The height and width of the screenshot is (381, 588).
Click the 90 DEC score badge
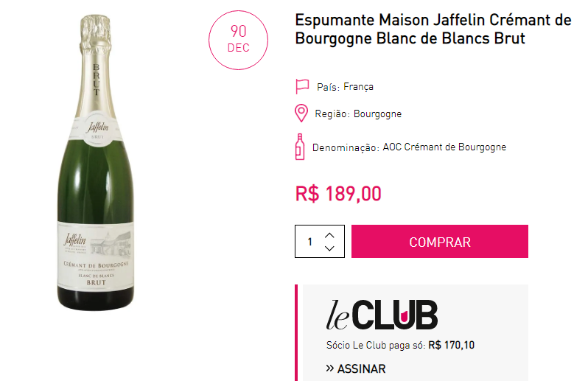239,40
